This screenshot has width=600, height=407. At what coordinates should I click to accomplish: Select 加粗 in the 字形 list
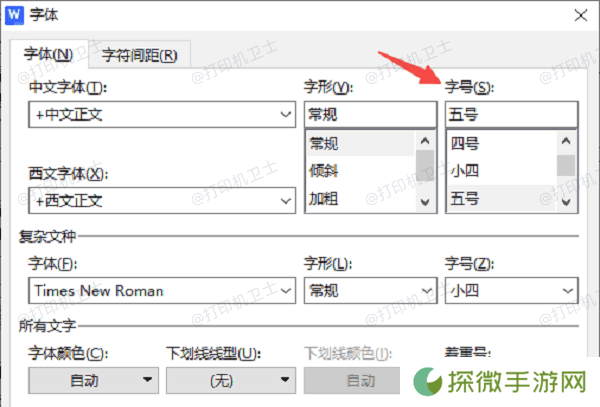[360, 199]
